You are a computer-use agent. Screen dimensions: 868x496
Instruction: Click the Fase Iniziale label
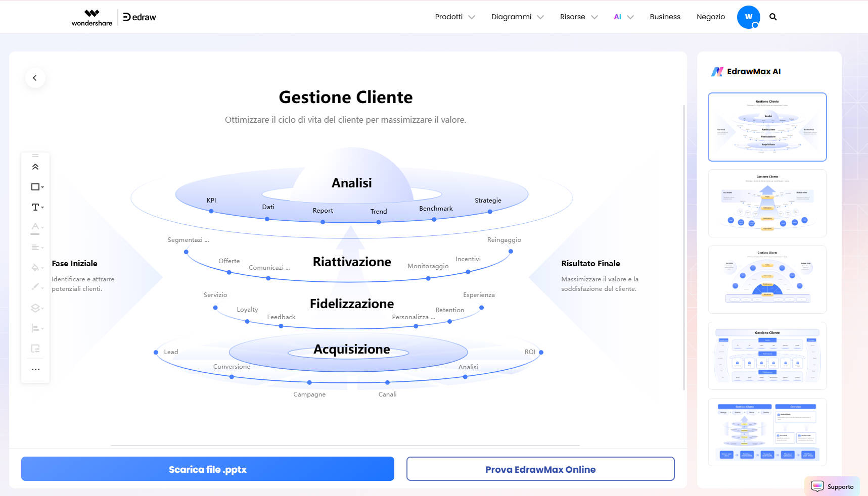(x=75, y=263)
